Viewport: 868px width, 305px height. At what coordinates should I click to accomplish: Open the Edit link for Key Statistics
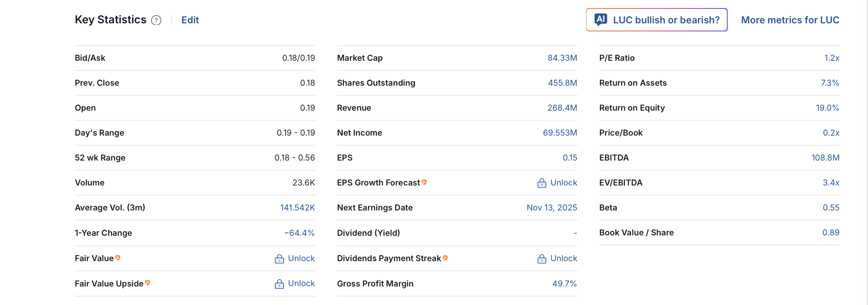[x=190, y=20]
